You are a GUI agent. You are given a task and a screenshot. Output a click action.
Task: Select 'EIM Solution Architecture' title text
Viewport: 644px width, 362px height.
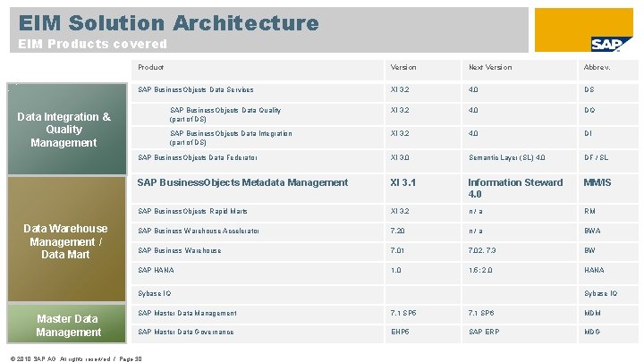169,22
